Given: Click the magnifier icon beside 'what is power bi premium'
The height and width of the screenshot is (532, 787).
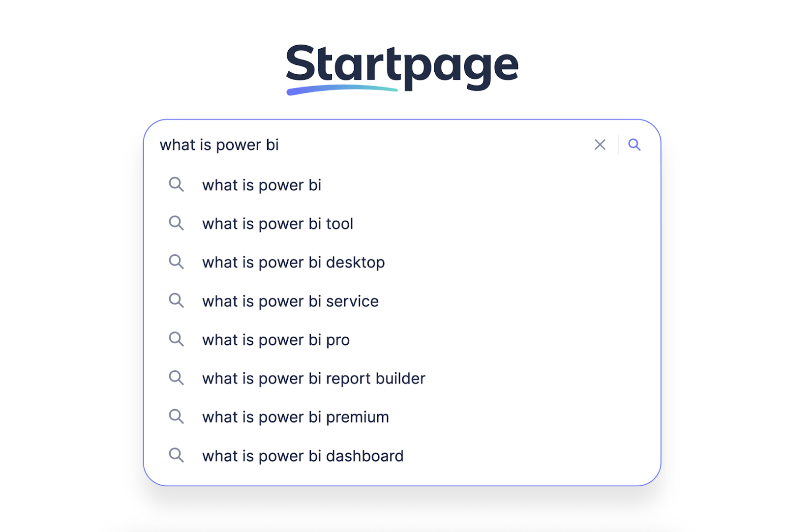Looking at the screenshot, I should click(176, 416).
